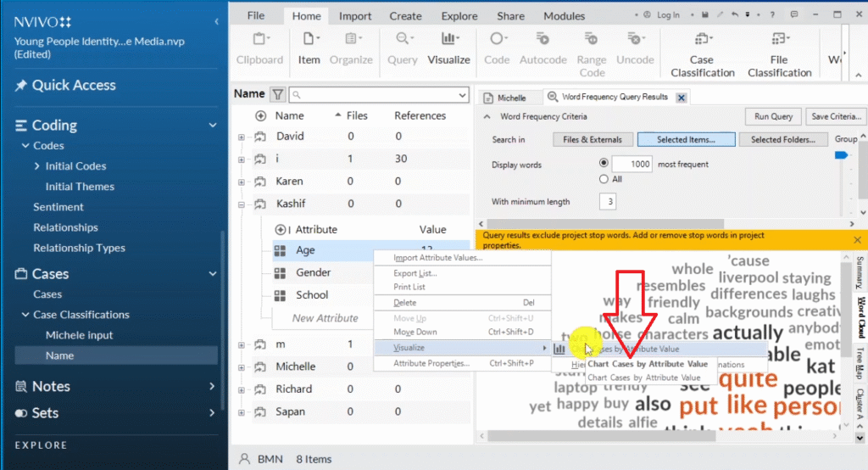The image size is (868, 470).
Task: Expand the David case node
Action: (242, 137)
